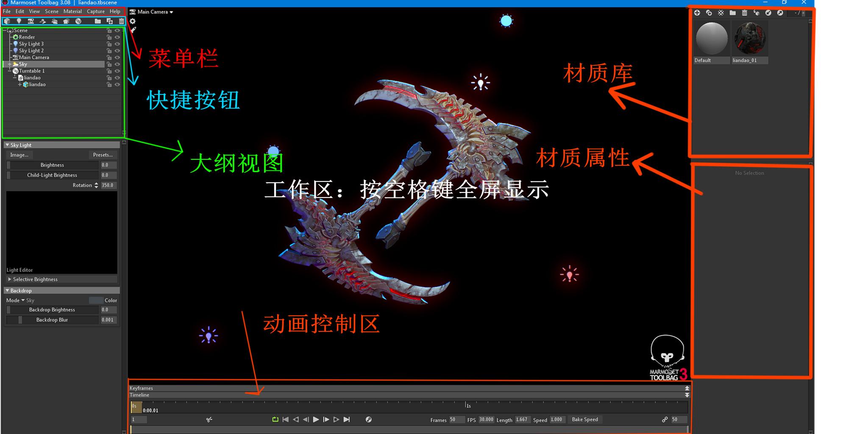Open the backdrop Color swatch
Image resolution: width=868 pixels, height=434 pixels.
click(96, 300)
